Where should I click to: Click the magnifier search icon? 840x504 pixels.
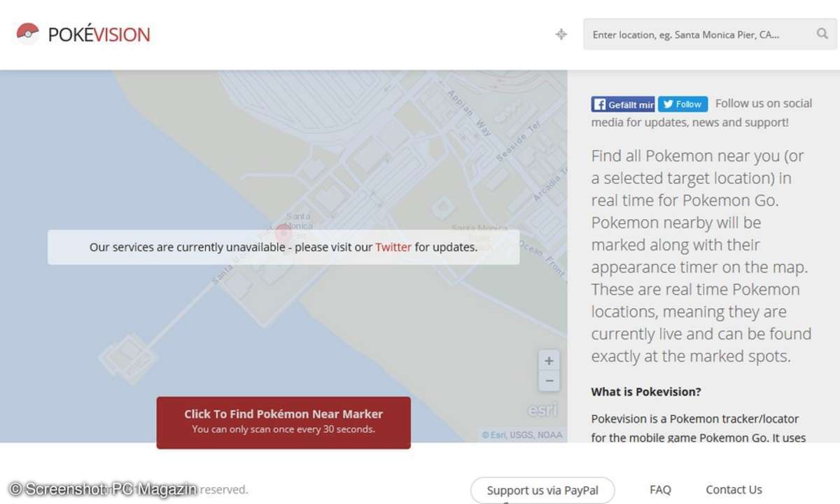click(822, 34)
